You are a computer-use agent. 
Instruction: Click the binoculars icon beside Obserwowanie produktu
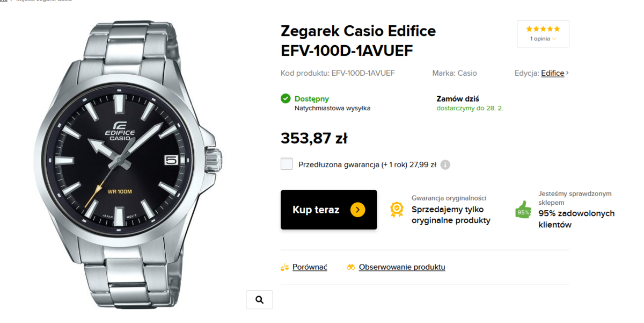click(x=351, y=267)
